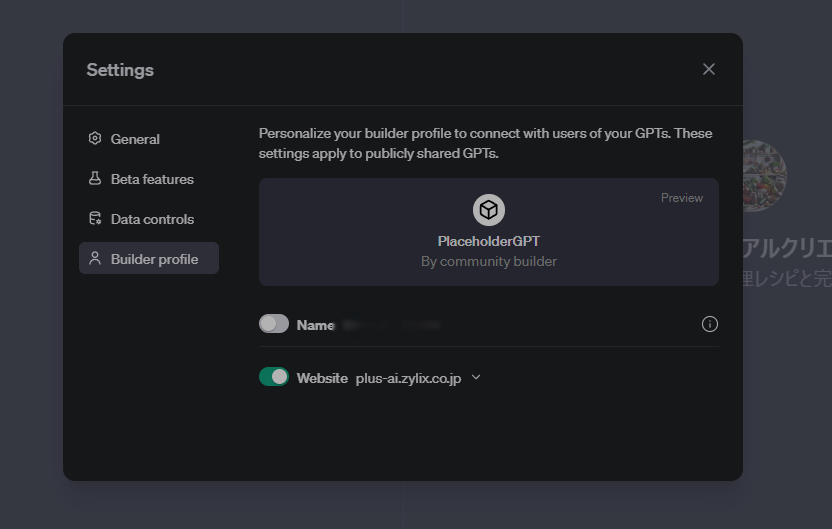The width and height of the screenshot is (832, 529).
Task: Click the circular food thumbnail behind dialog
Action: [765, 176]
